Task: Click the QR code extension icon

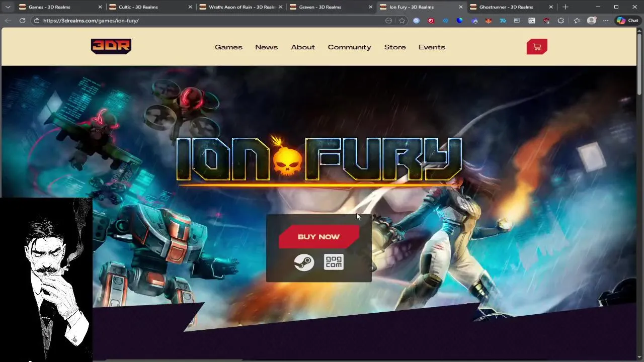Action: click(532, 21)
